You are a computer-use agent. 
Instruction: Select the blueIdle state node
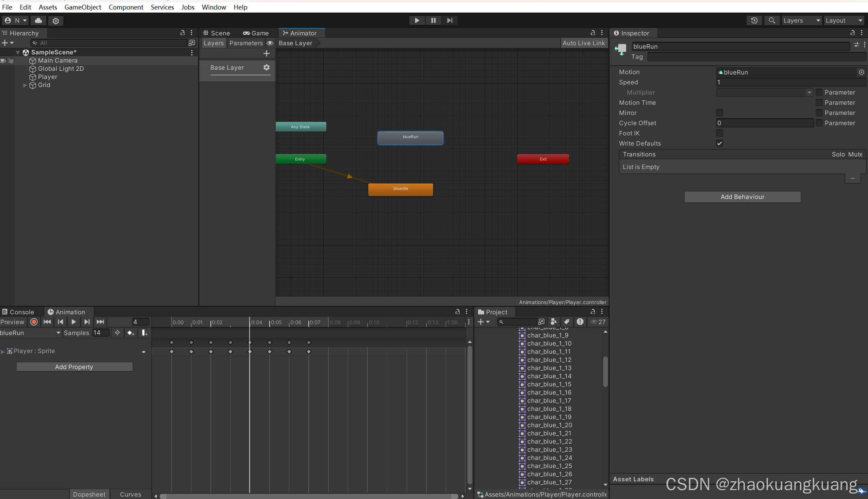[x=400, y=189]
